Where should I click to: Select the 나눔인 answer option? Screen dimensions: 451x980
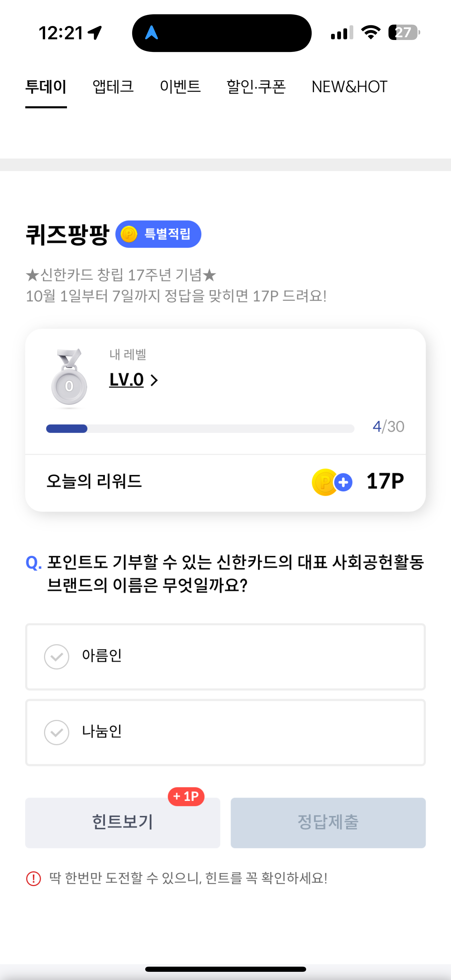point(225,732)
